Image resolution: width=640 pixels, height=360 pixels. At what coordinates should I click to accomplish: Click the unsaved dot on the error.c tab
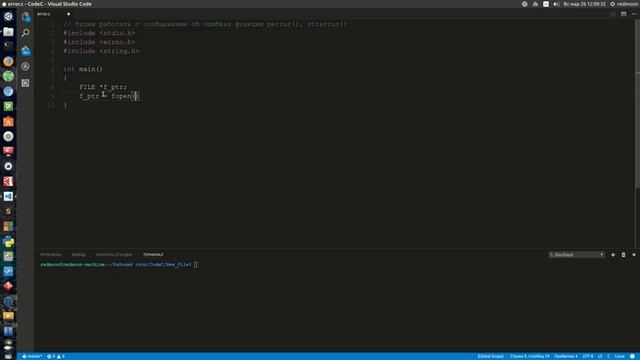pyautogui.click(x=69, y=14)
